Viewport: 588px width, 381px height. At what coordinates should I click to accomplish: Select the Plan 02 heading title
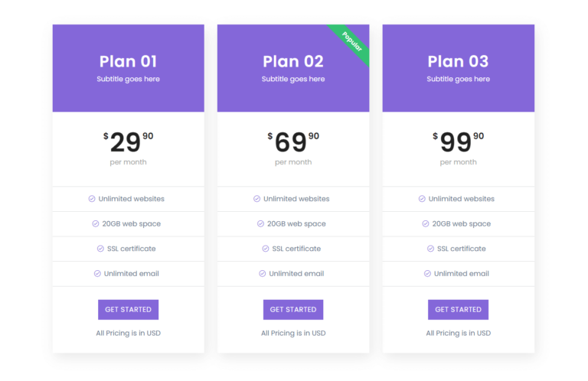(293, 61)
